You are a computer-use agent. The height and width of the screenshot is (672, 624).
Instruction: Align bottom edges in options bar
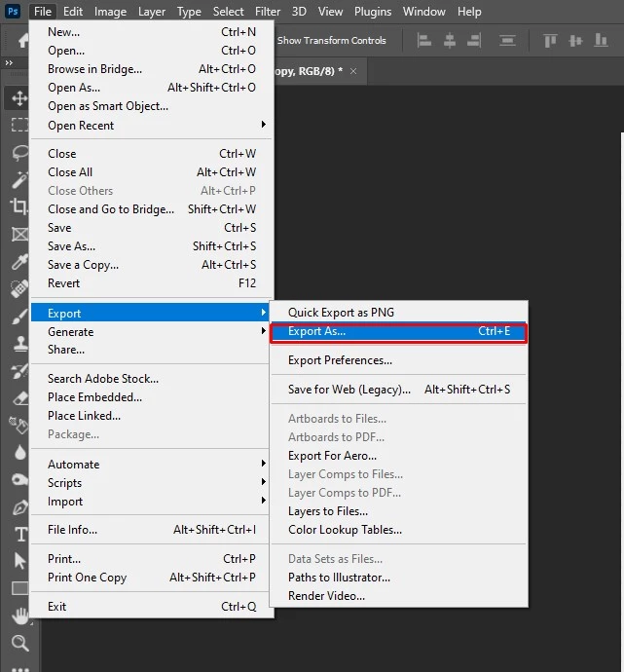tap(601, 41)
